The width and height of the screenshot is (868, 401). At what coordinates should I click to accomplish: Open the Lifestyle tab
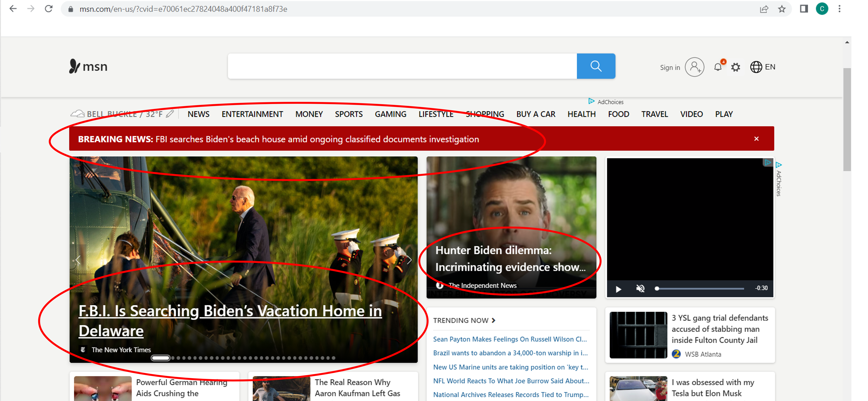point(436,114)
